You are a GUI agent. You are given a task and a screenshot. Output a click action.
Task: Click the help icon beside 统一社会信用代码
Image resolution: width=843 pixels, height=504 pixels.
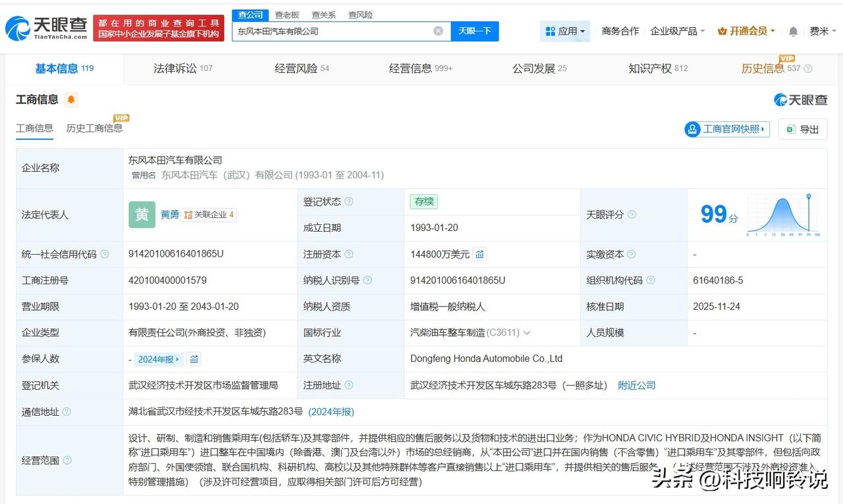pos(105,254)
